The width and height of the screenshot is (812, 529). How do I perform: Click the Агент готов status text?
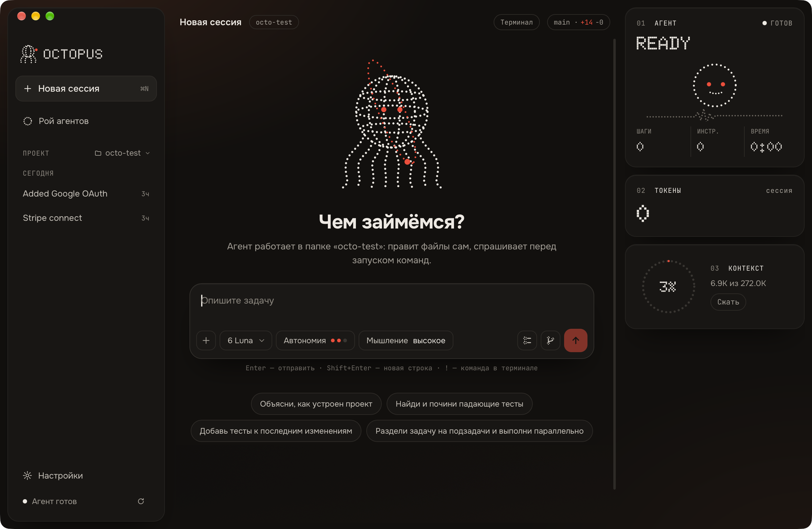[x=54, y=501]
